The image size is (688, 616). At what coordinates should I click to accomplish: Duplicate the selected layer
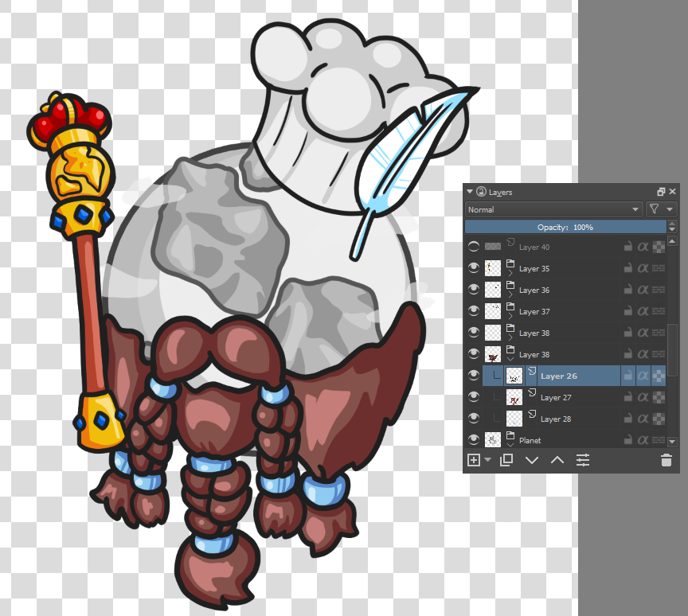[506, 460]
